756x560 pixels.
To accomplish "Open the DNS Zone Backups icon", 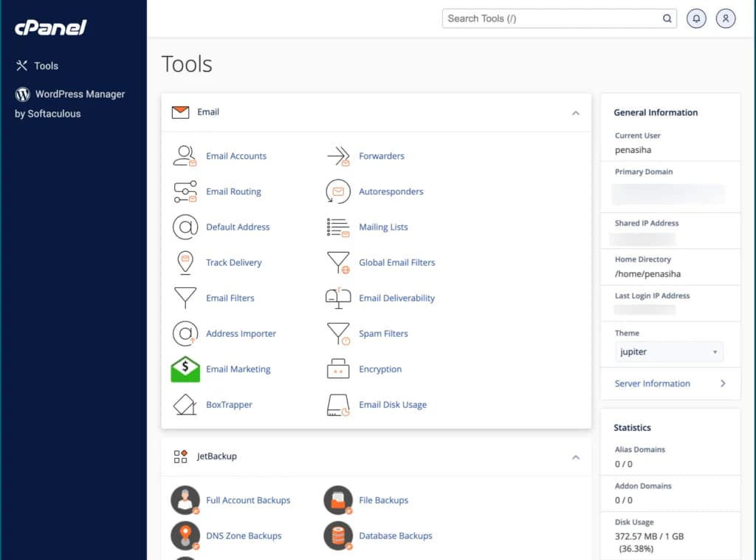I will pos(185,536).
